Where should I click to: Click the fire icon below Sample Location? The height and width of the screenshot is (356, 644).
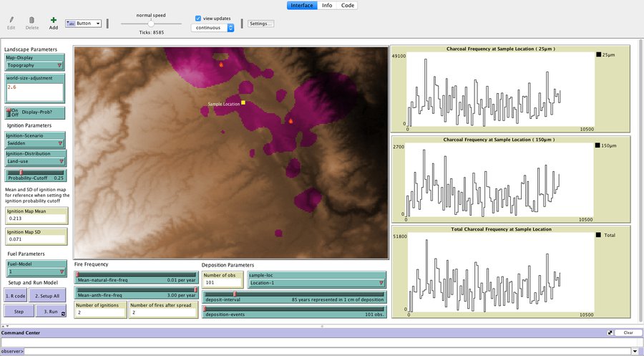(291, 121)
